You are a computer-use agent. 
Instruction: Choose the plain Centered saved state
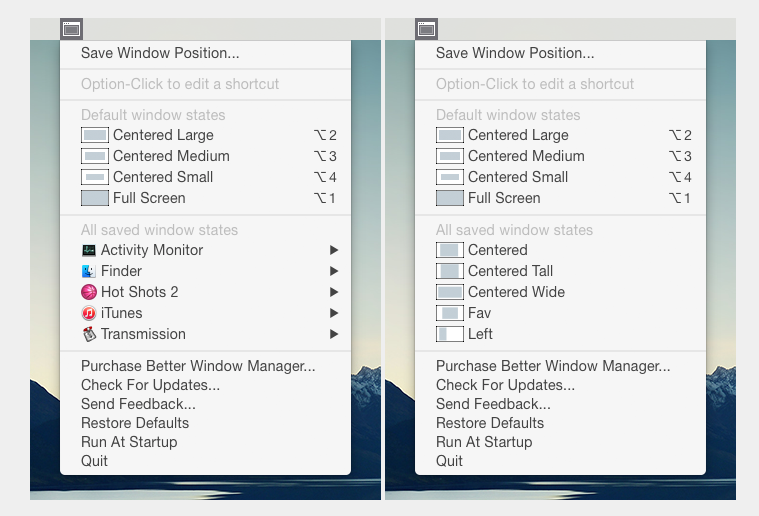(497, 250)
